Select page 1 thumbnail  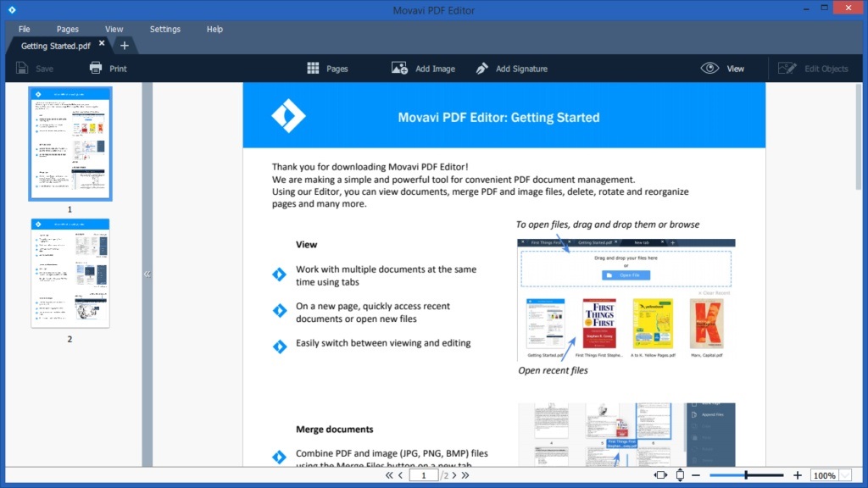coord(70,144)
